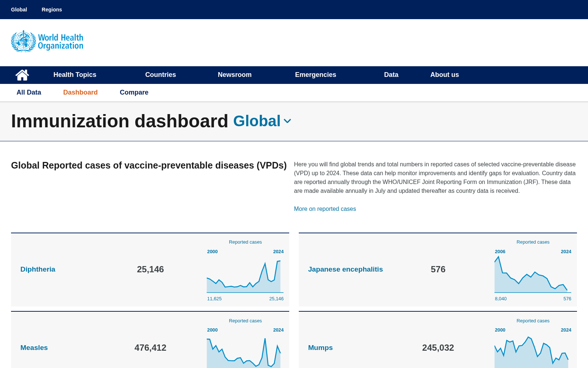Image resolution: width=588 pixels, height=368 pixels.
Task: Click the Global Reported cases of VPDs heading
Action: [149, 165]
